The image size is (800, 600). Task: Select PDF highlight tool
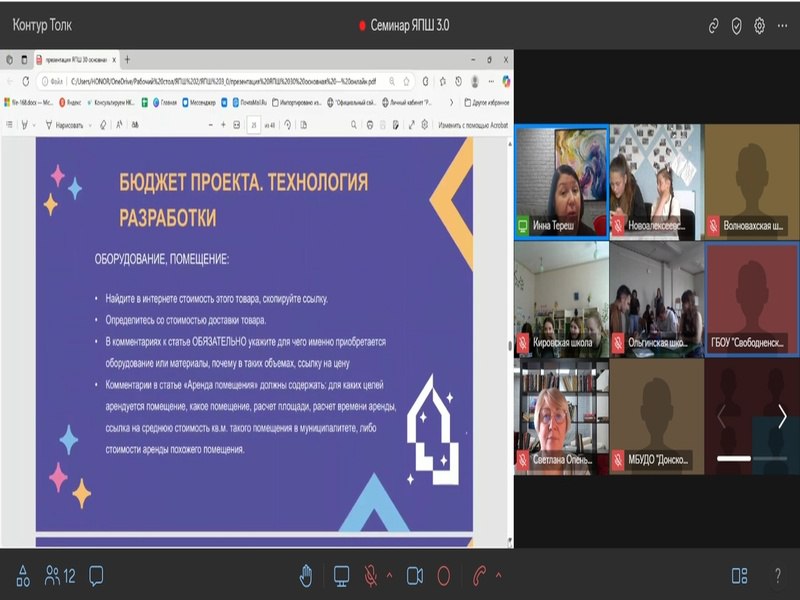pyautogui.click(x=24, y=124)
